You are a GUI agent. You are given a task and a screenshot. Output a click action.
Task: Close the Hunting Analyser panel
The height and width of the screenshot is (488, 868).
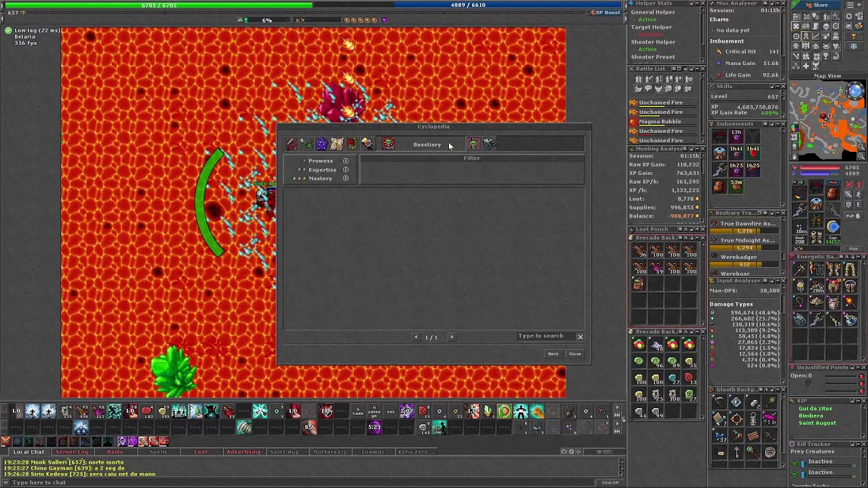[703, 148]
